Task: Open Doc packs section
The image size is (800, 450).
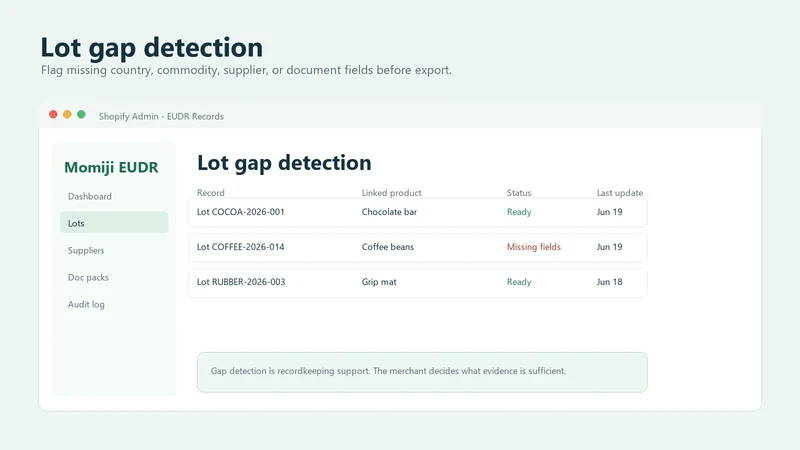Action: (88, 278)
